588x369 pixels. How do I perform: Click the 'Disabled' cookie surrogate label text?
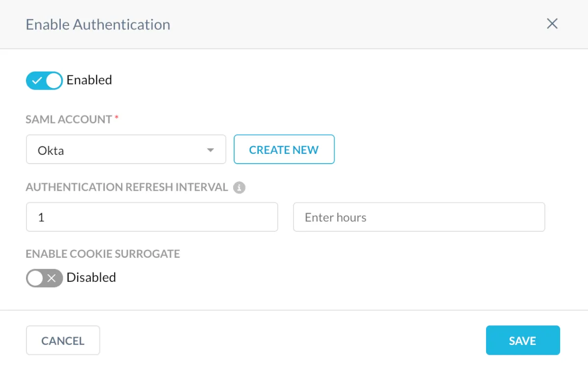(91, 278)
